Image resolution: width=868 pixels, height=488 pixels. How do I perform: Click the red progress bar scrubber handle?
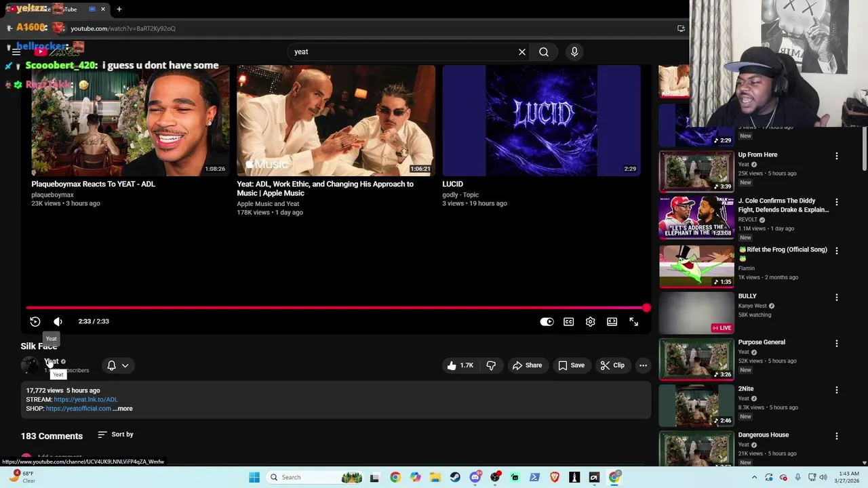646,308
